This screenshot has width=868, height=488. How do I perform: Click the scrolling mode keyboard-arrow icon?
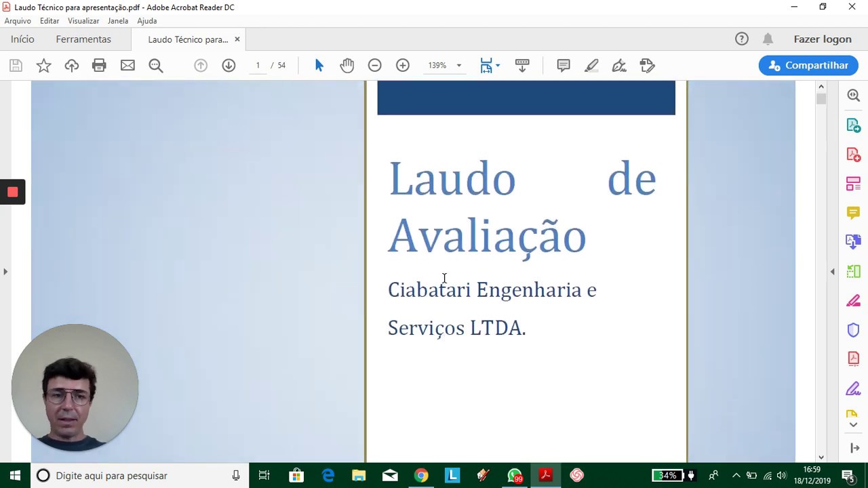[522, 66]
